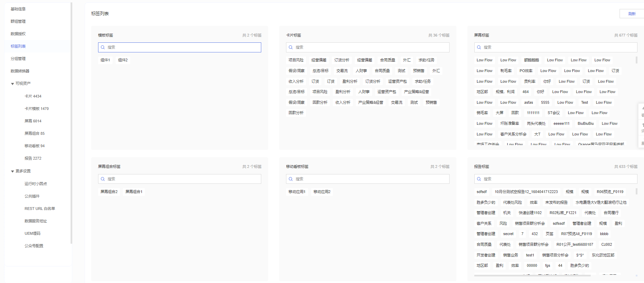The image size is (644, 283).
Task: Click the eeeee111 screen tag
Action: click(x=561, y=123)
